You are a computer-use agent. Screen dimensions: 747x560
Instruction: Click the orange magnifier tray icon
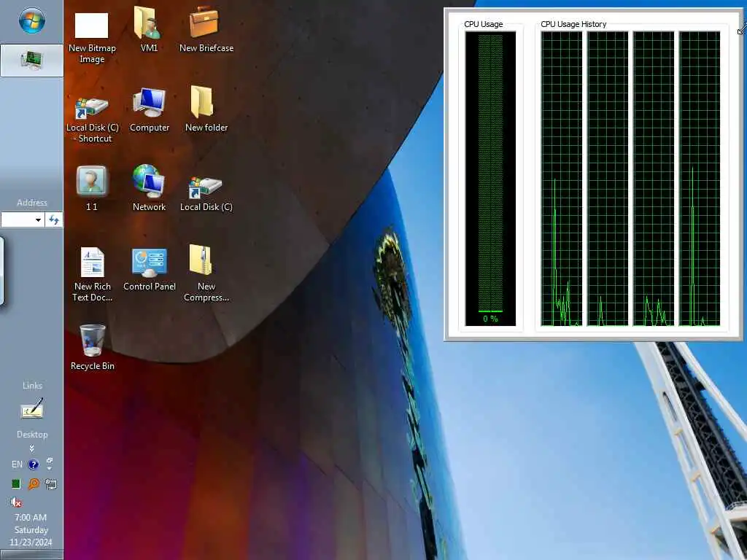[34, 484]
